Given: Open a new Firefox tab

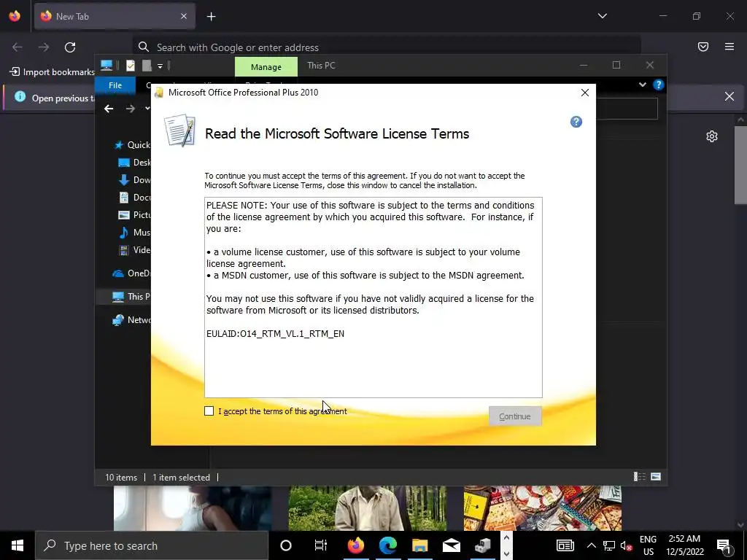Looking at the screenshot, I should (211, 17).
